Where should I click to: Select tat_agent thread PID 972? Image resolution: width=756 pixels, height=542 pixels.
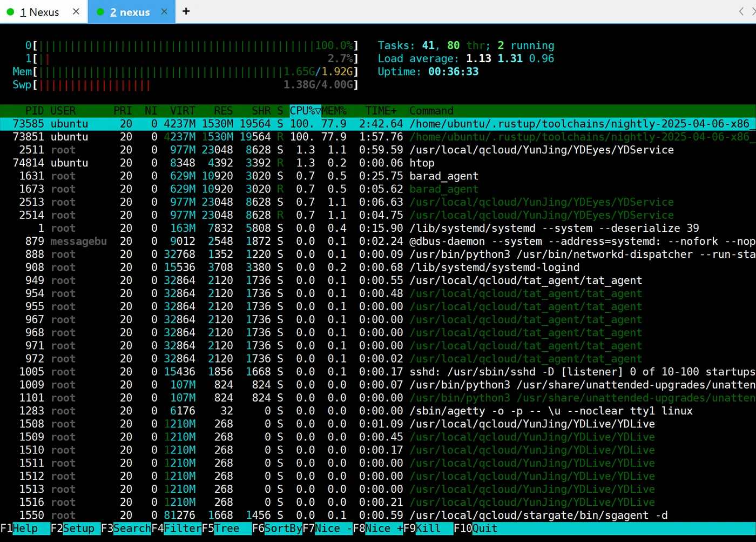[x=378, y=359]
